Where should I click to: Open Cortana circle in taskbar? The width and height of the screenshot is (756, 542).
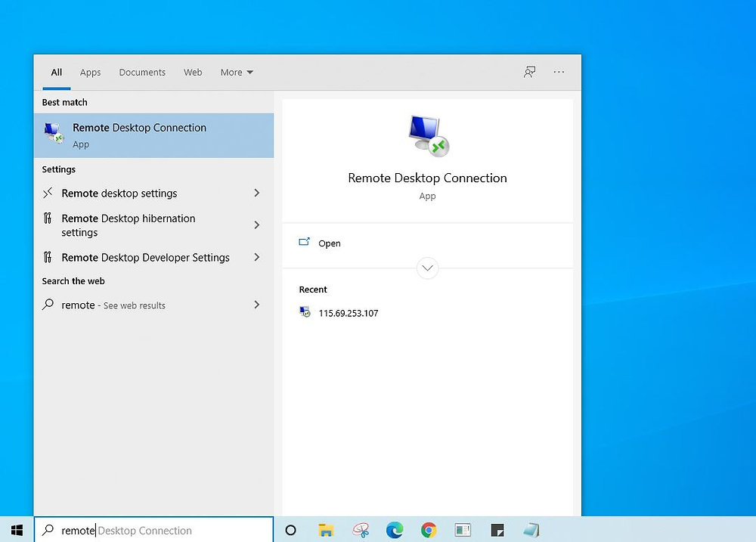[x=291, y=531]
